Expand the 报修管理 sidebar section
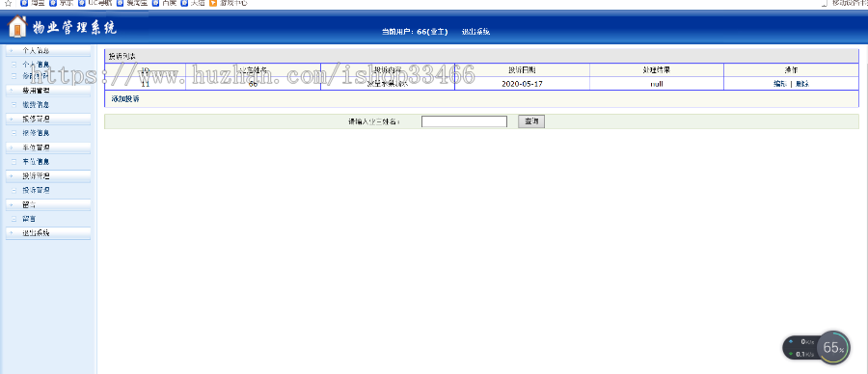Viewport: 868px width, 374px height. (x=47, y=119)
